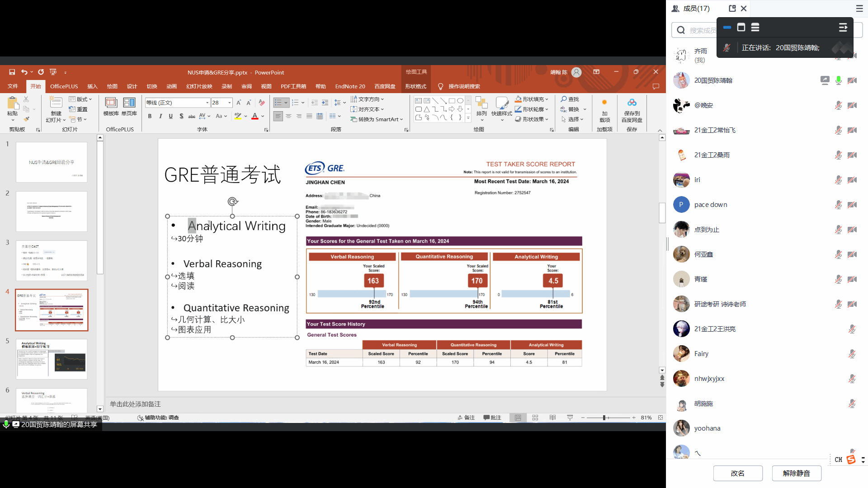Expand font color dropdown arrow
Image resolution: width=868 pixels, height=488 pixels.
click(x=263, y=116)
